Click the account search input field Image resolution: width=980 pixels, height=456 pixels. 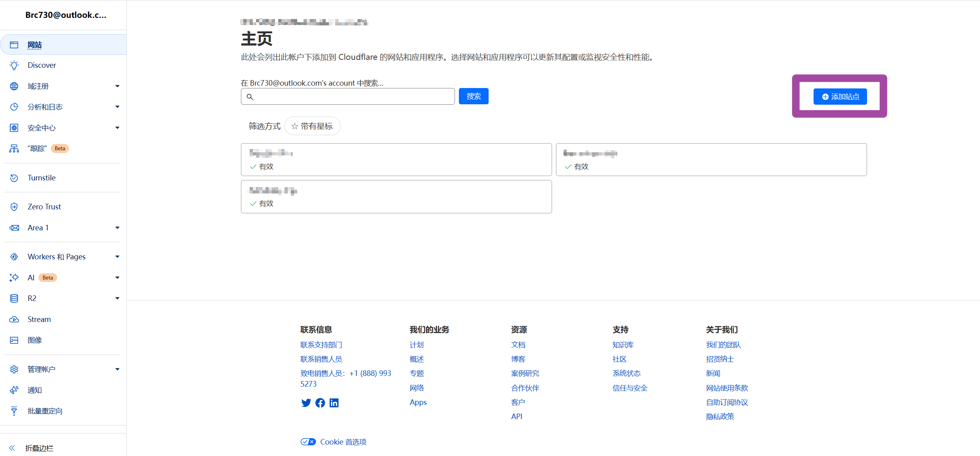pyautogui.click(x=348, y=96)
